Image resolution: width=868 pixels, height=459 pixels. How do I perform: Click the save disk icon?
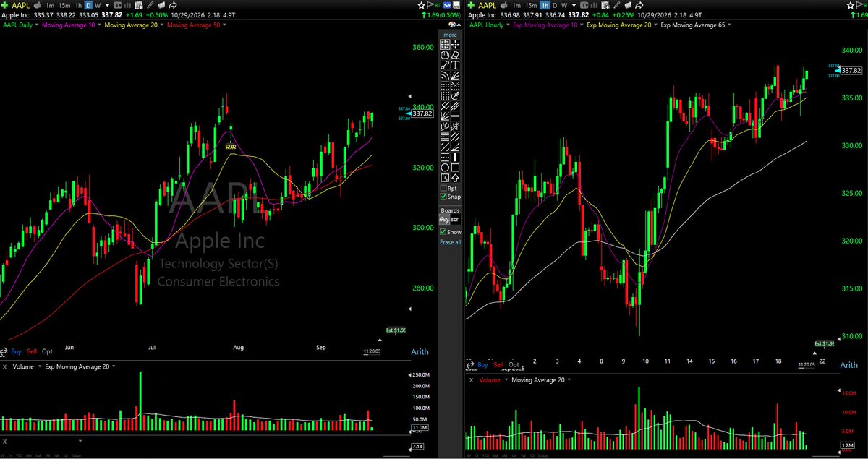(x=456, y=5)
